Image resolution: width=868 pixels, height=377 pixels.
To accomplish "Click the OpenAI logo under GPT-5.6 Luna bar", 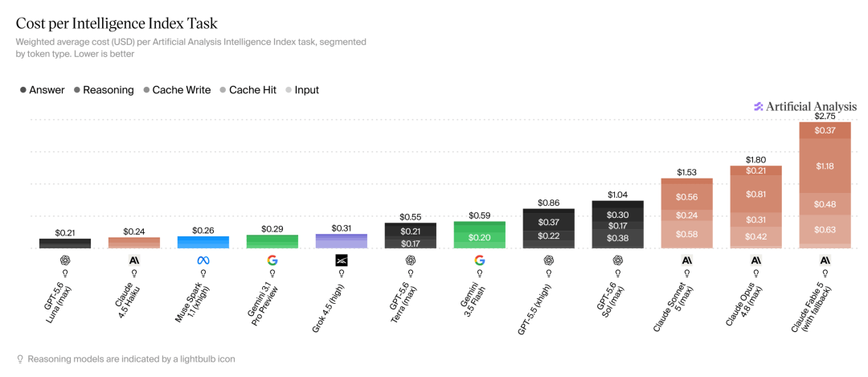I will [65, 260].
